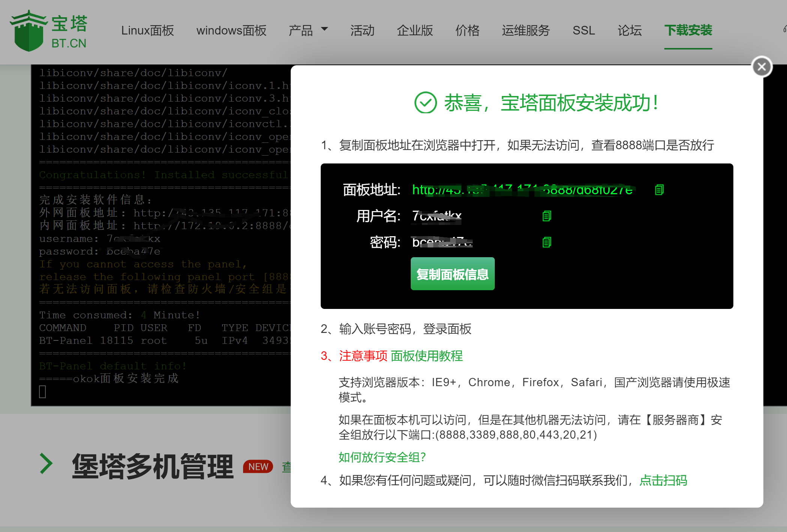The height and width of the screenshot is (532, 787).
Task: Copy panel address with its copy icon
Action: pos(659,190)
